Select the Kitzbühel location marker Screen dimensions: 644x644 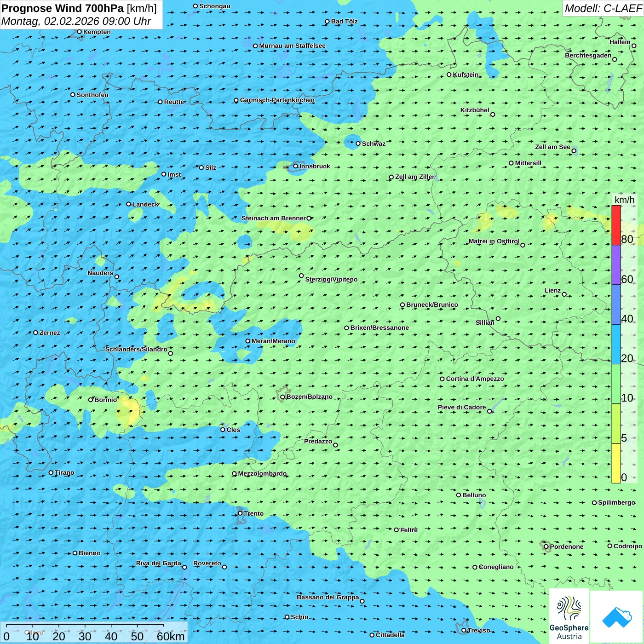pyautogui.click(x=493, y=115)
